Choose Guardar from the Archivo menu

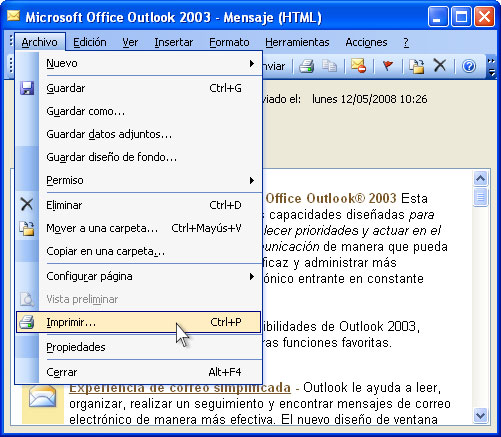click(138, 88)
